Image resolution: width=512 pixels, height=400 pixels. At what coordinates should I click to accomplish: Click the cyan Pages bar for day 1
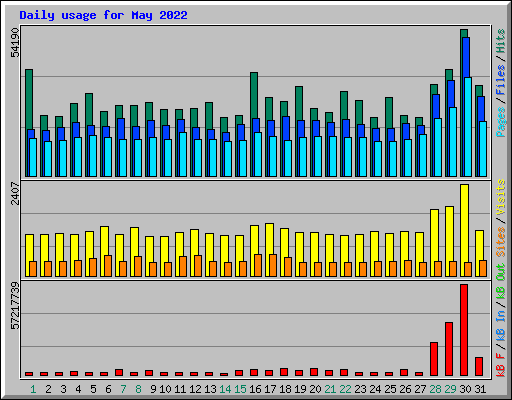[x=33, y=157]
